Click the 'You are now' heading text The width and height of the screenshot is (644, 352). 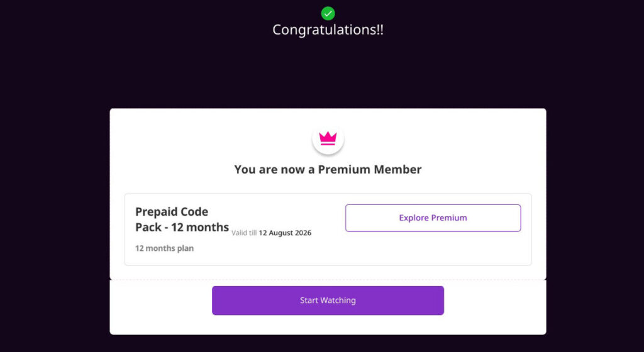point(269,170)
